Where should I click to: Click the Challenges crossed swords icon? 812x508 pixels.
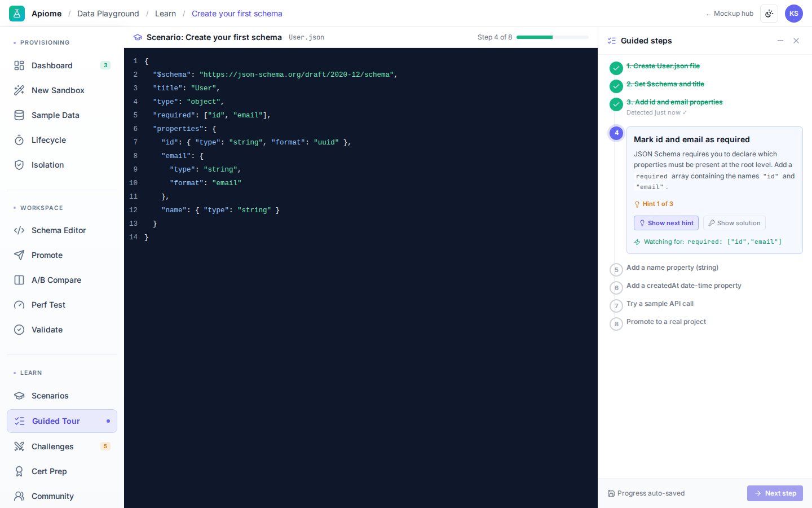(x=19, y=446)
